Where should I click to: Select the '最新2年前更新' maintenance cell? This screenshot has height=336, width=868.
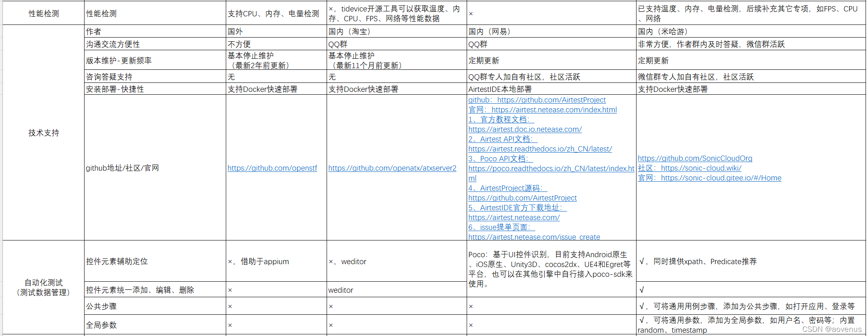point(276,60)
